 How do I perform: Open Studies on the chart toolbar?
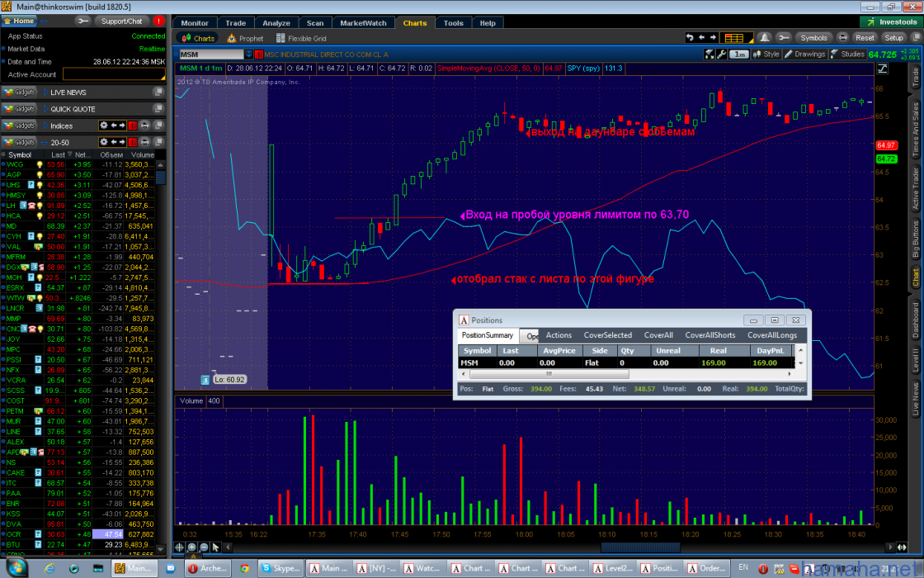point(847,54)
